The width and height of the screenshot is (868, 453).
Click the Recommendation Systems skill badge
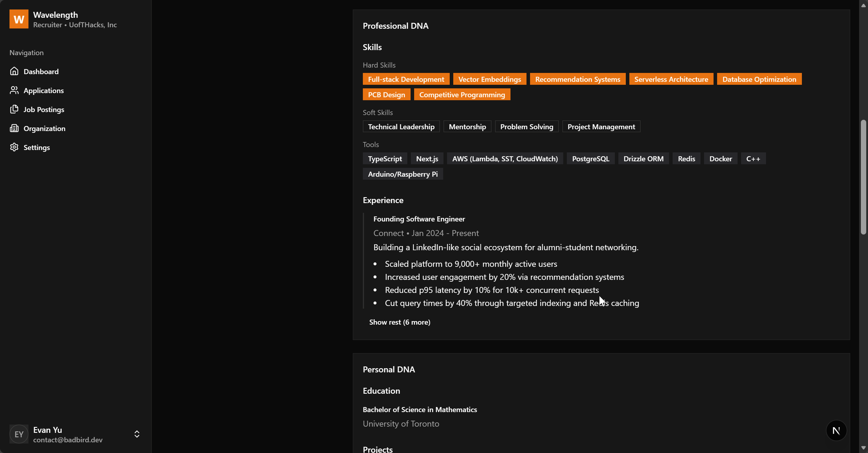pos(577,79)
